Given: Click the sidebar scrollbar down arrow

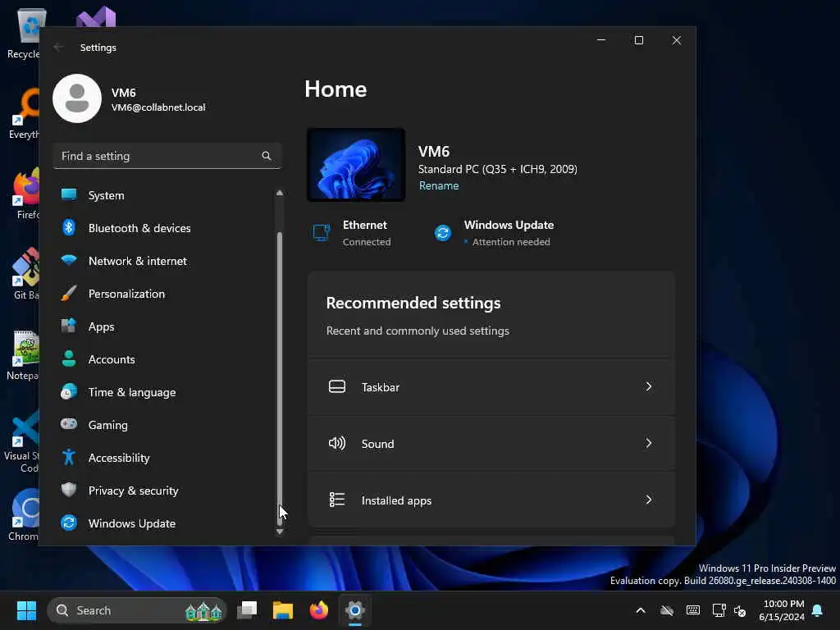Looking at the screenshot, I should (x=280, y=532).
